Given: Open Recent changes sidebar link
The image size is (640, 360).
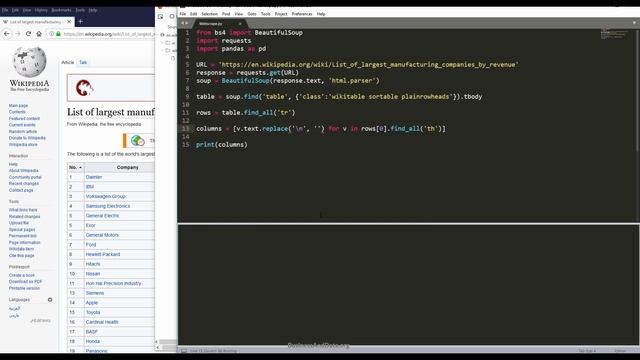Looking at the screenshot, I should point(24,184).
